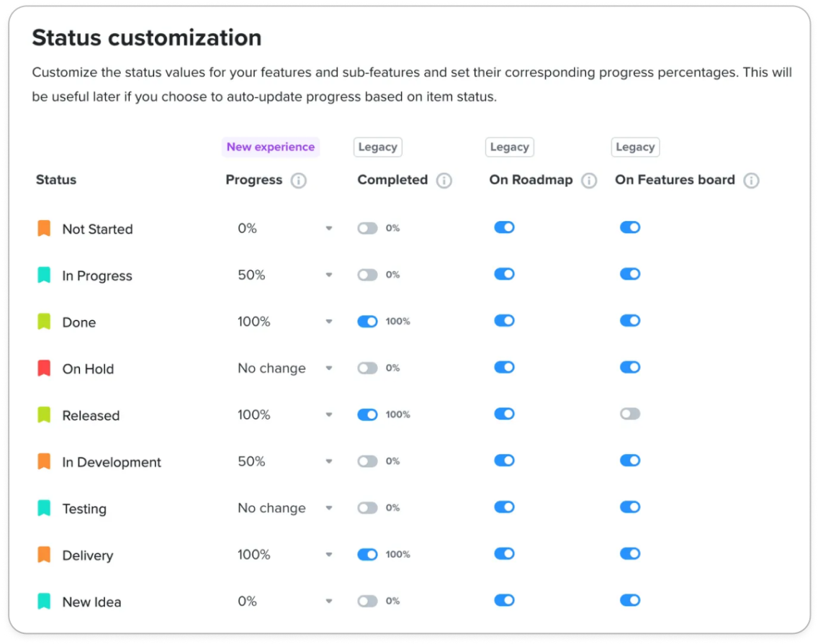Viewport: 818px width, 644px height.
Task: Open Progress dropdown for Not Started
Action: (284, 228)
